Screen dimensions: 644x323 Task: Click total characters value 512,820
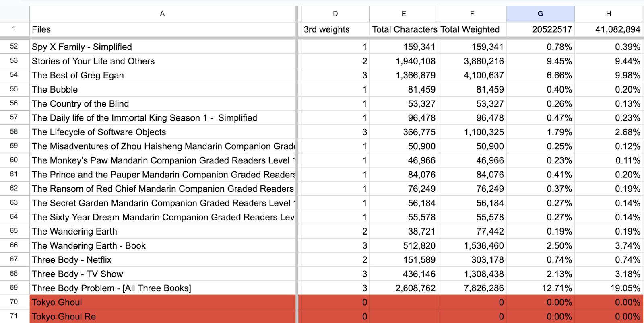pos(404,245)
